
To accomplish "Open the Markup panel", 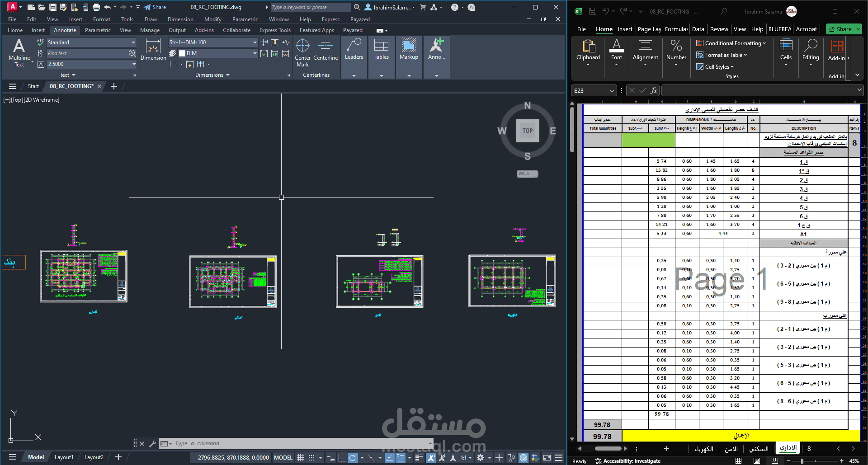I will pos(409,50).
